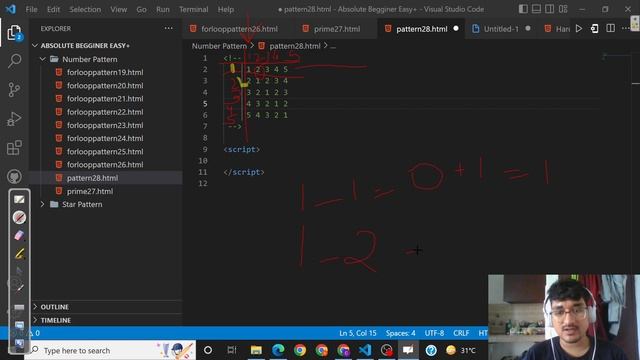Open forlooppattern23.html in explorer
640x360 pixels.
(105, 125)
